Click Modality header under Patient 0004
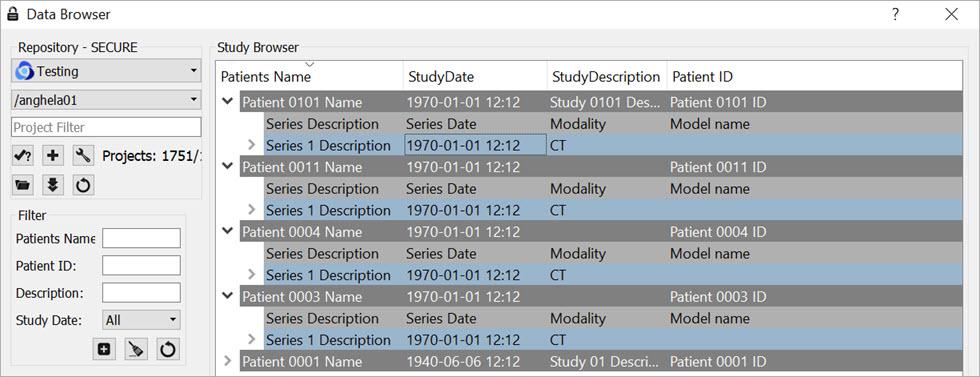 [x=578, y=254]
